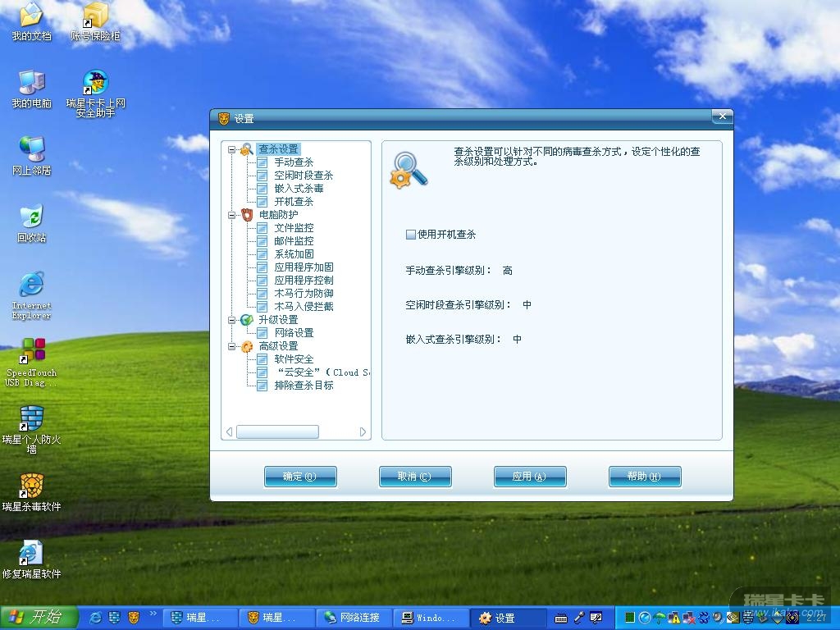840x630 pixels.
Task: Open the 开始 Start menu
Action: (x=39, y=618)
